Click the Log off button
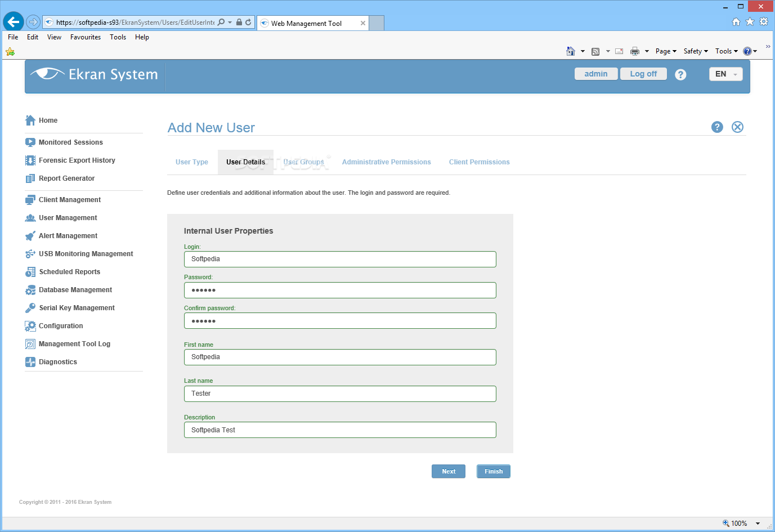 click(643, 74)
